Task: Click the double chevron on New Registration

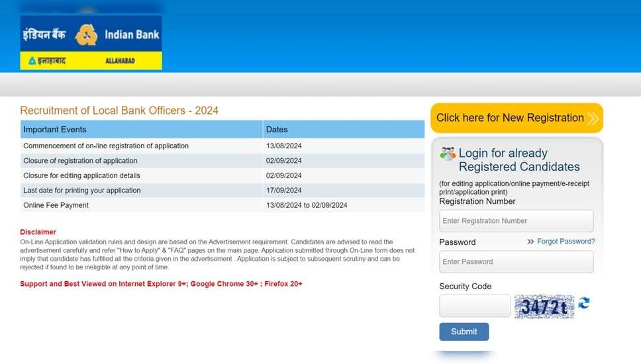Action: tap(592, 118)
